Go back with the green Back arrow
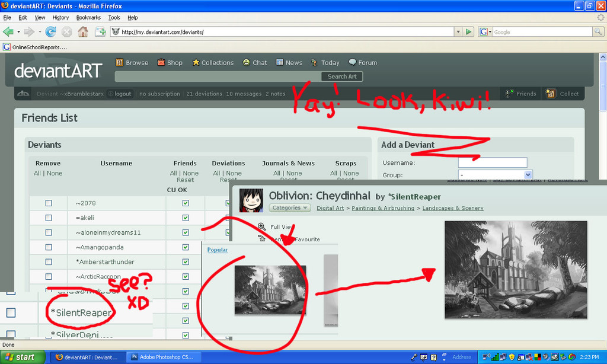Screen dimensions: 607x364 (x=8, y=32)
